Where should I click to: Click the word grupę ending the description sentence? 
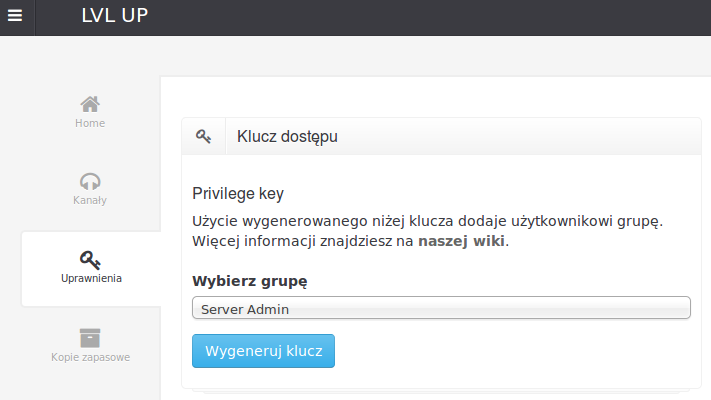(640, 219)
